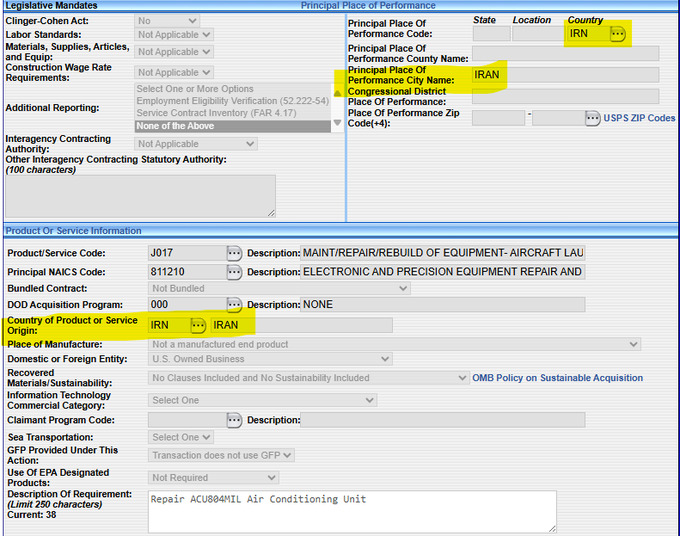Expand the Sea Transportation dropdown
Screen dimensions: 680x536
(181, 437)
